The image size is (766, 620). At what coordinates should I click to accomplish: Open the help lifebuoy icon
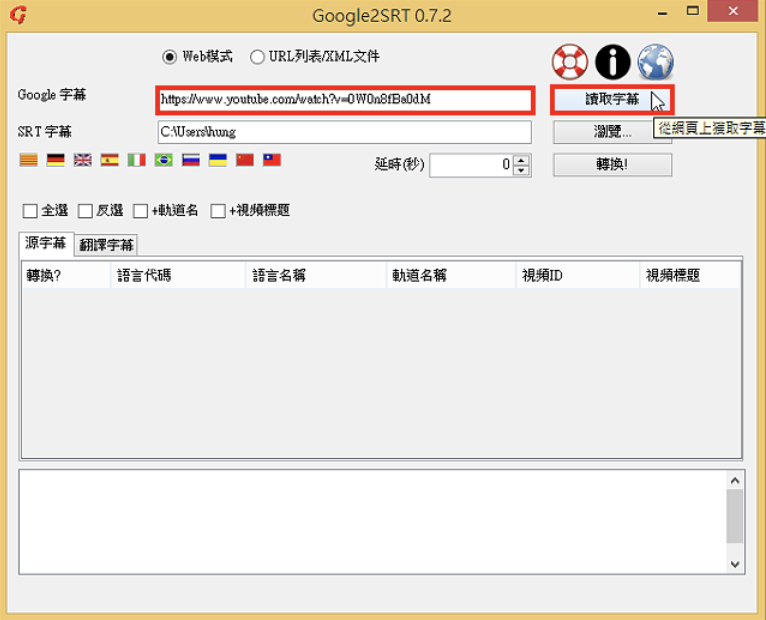pos(570,62)
